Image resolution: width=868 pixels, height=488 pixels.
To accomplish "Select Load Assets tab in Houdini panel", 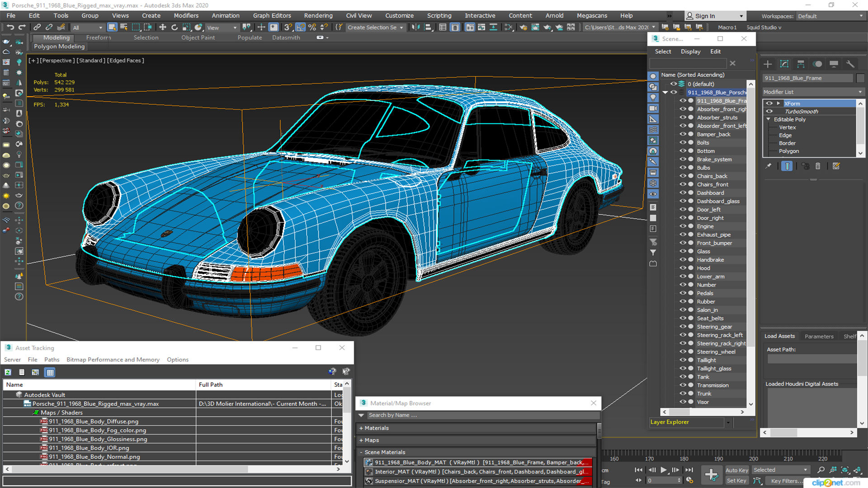I will [x=779, y=336].
